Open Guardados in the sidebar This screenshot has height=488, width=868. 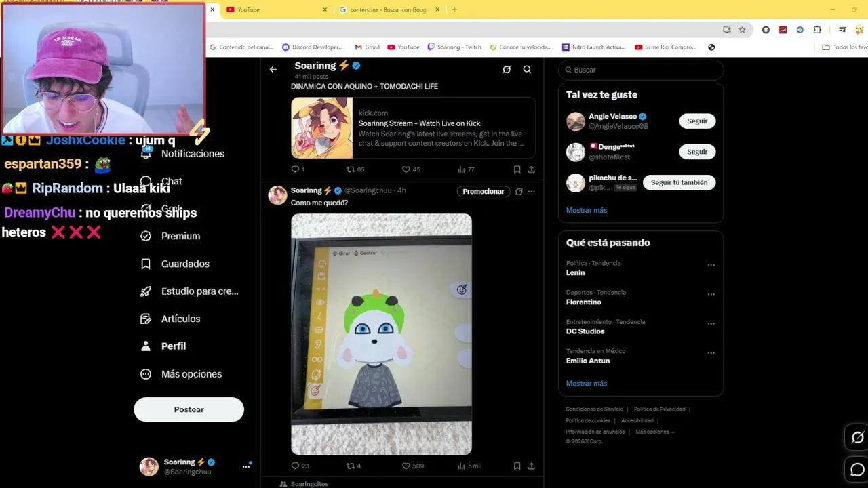pos(175,264)
